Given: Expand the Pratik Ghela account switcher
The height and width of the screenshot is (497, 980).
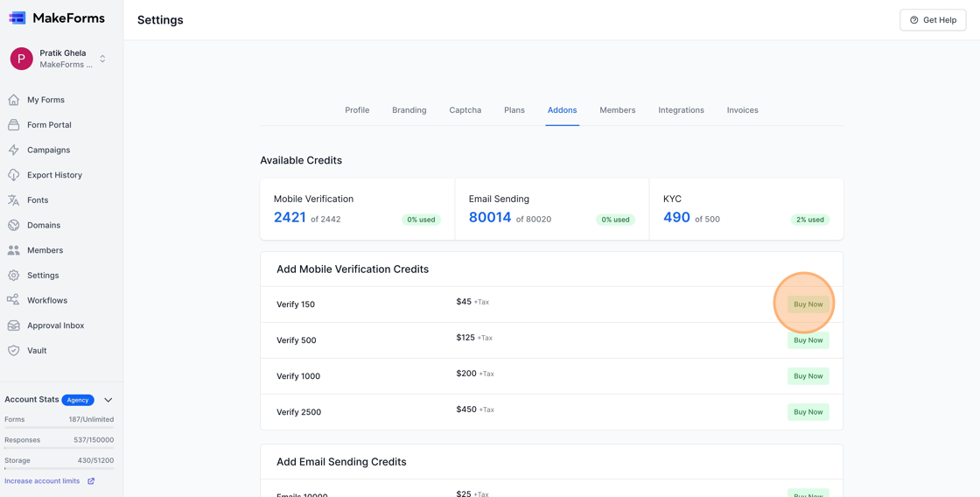Looking at the screenshot, I should (102, 59).
